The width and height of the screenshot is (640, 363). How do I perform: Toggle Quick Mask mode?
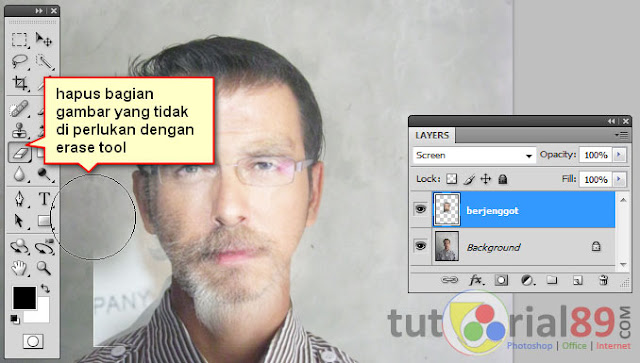[33, 341]
